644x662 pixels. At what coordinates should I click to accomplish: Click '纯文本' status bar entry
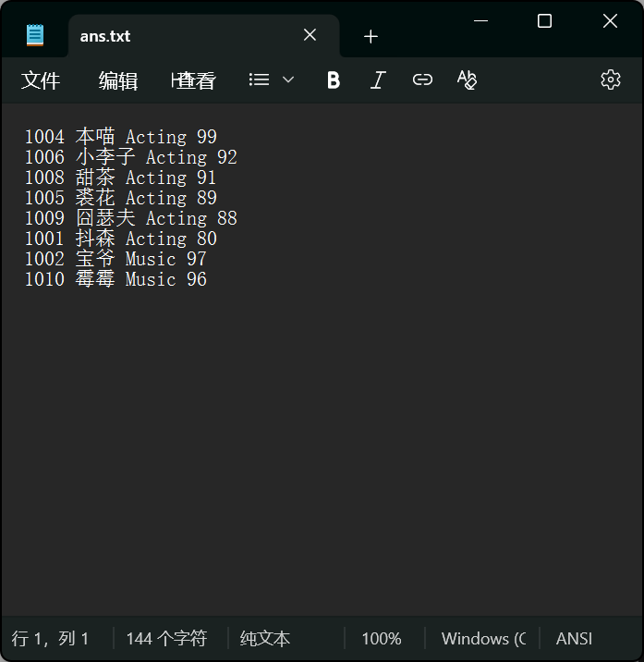click(x=265, y=638)
